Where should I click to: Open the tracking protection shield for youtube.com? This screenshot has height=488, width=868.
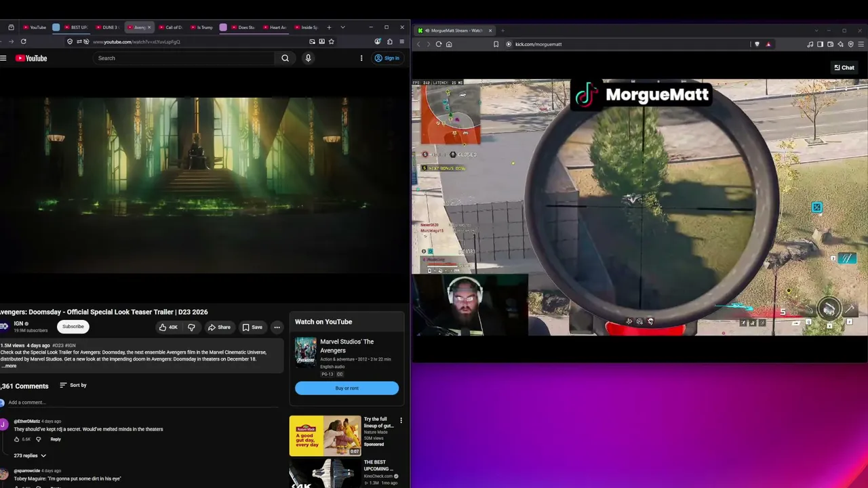[x=70, y=41]
